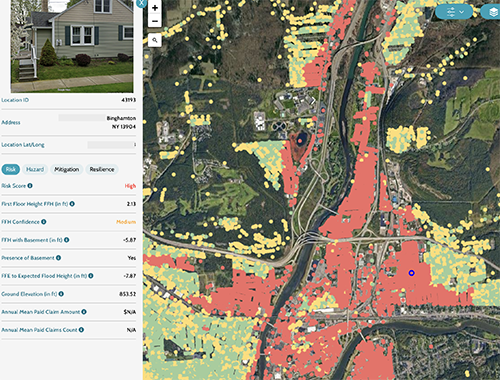Zoom out of the map
Screen dimensions: 500x380
pos(155,21)
